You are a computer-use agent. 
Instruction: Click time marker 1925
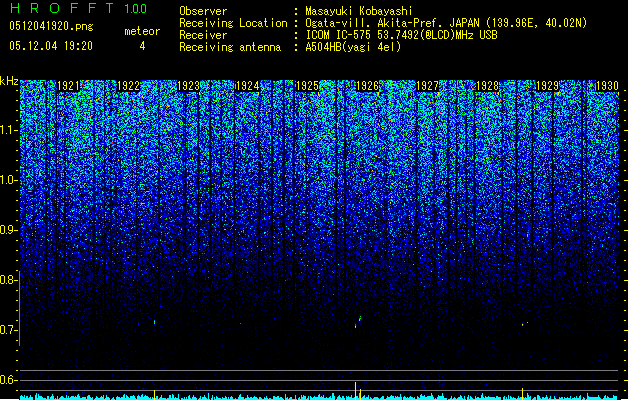[307, 86]
